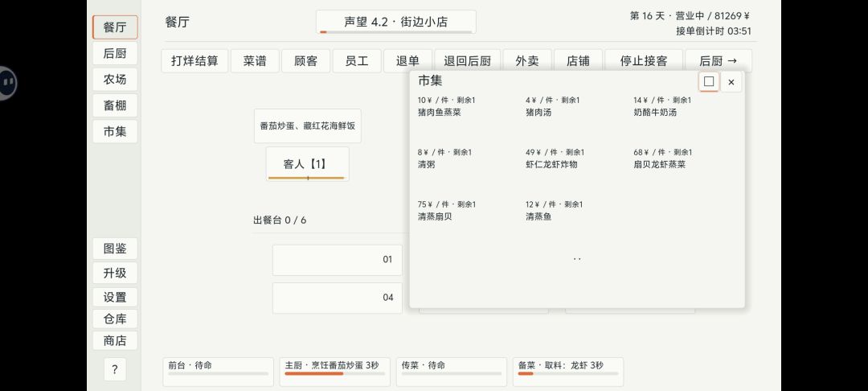Click the 声望 4.2 · 街边小店 banner
The width and height of the screenshot is (868, 391).
pos(395,23)
